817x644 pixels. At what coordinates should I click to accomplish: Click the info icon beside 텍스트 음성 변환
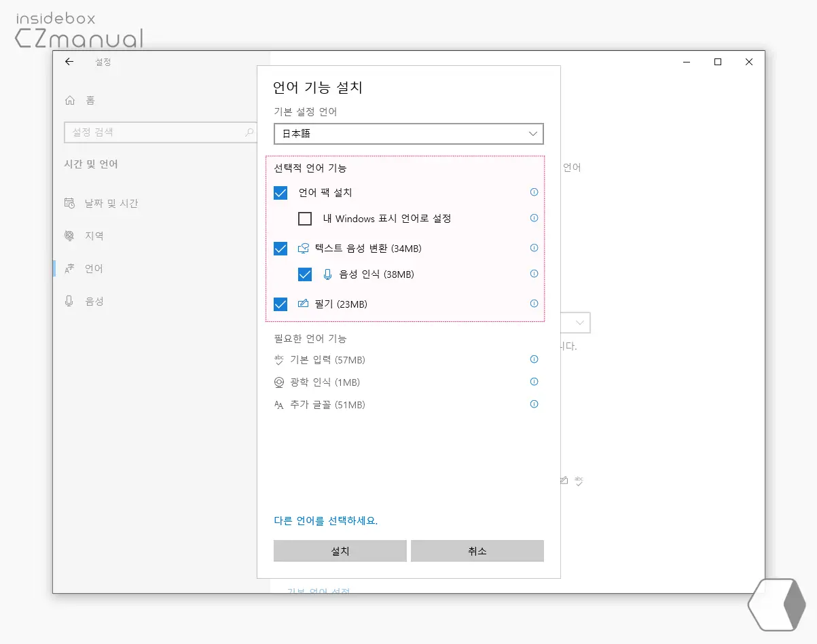534,248
